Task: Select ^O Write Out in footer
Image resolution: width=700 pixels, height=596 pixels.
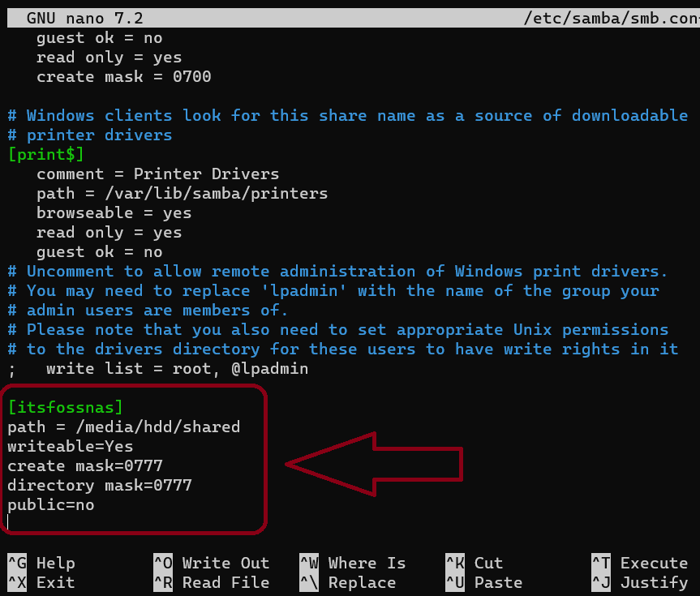Action: [x=211, y=563]
